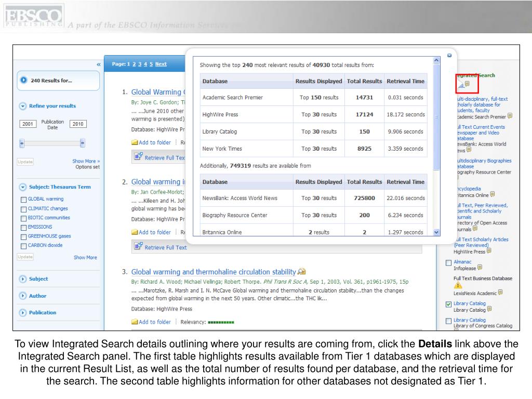Click Full Text Scholarly Articles (Peer Reviewed) link

coord(481,242)
